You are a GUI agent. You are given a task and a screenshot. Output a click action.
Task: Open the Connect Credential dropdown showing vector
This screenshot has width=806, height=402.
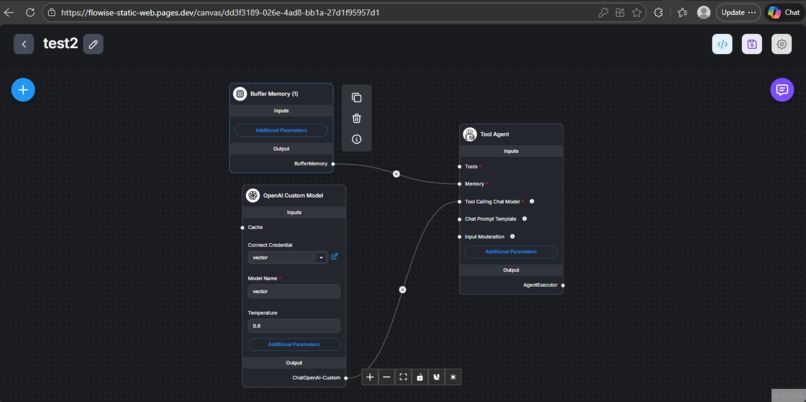click(288, 257)
